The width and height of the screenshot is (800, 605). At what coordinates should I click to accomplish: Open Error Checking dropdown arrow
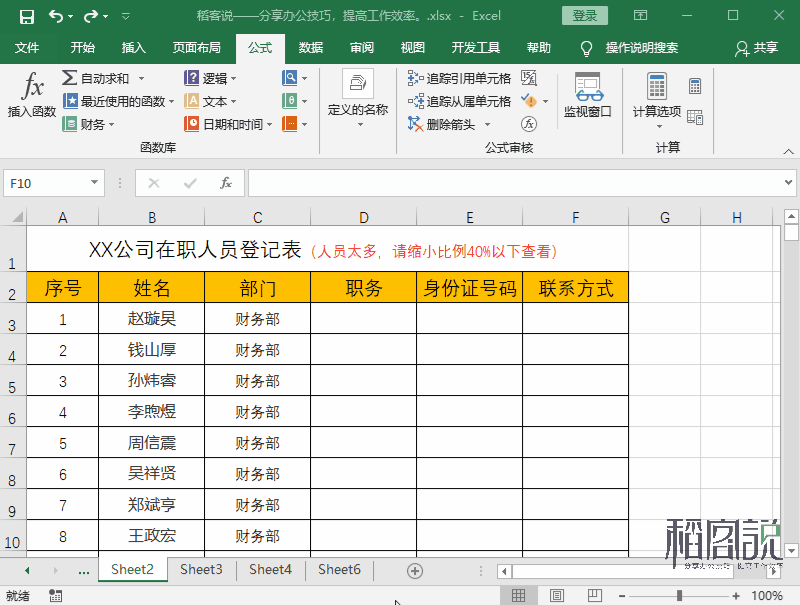click(545, 102)
